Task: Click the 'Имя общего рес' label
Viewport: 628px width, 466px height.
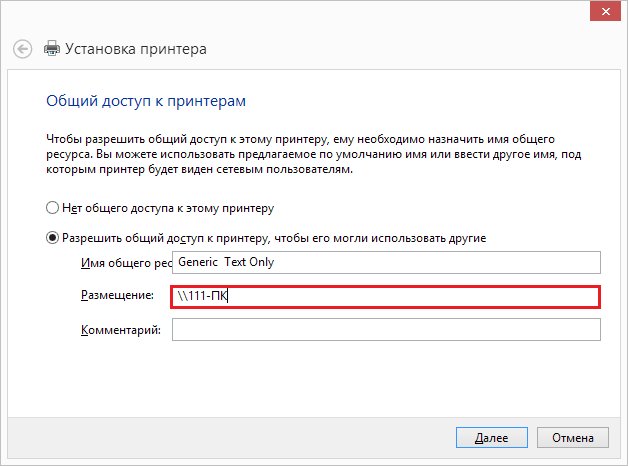Action: click(125, 262)
